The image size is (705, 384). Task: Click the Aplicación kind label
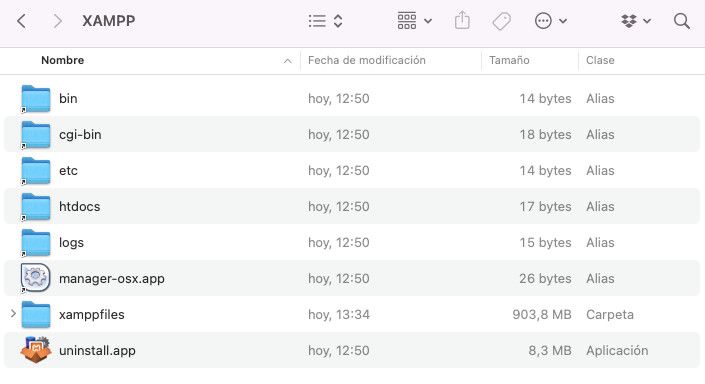pyautogui.click(x=617, y=350)
